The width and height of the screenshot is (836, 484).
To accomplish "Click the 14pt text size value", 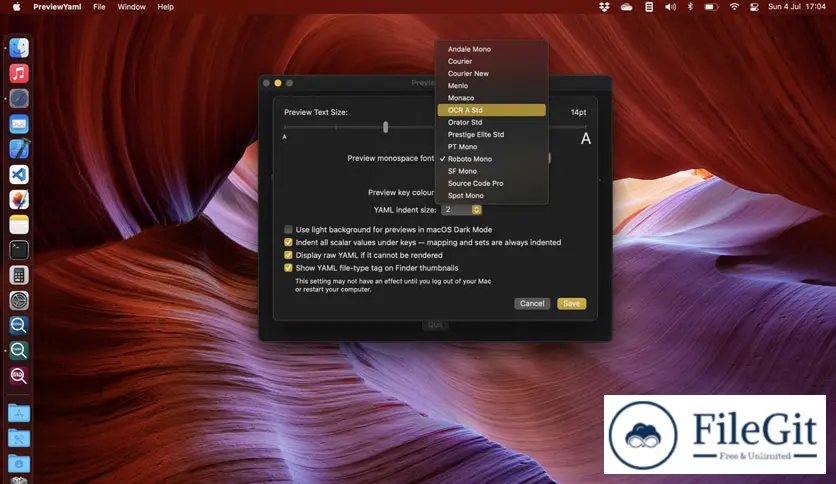I will pyautogui.click(x=578, y=112).
